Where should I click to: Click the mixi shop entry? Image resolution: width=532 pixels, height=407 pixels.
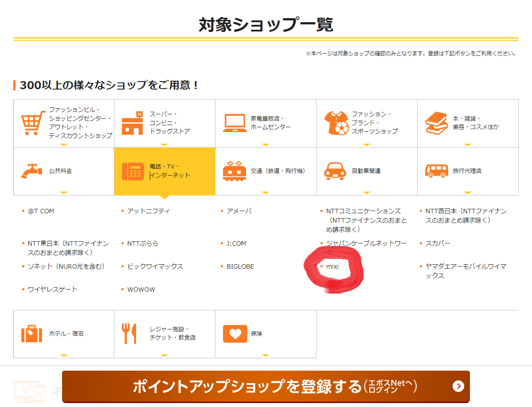click(332, 266)
